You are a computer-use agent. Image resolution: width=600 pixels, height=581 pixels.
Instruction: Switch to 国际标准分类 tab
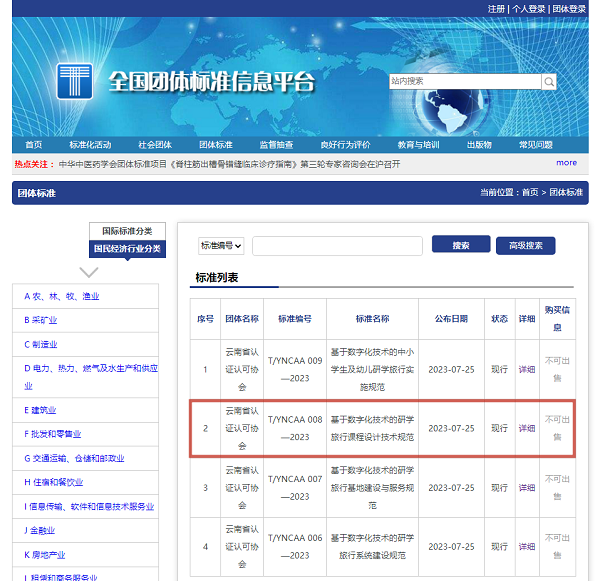tap(127, 231)
